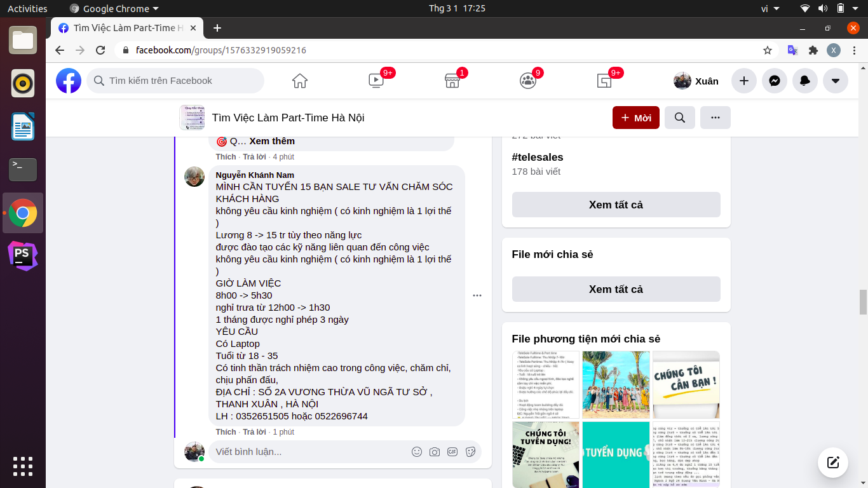
Task: Open Facebook Groups icon
Action: click(x=528, y=81)
